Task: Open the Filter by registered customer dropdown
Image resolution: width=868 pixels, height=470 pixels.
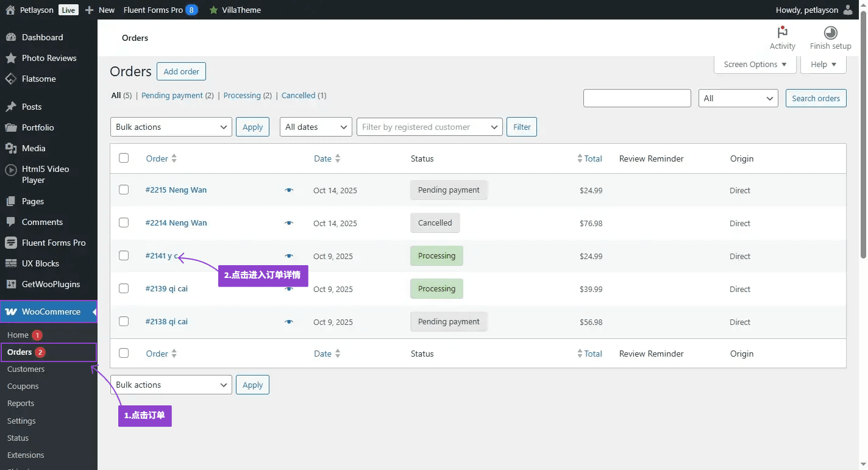Action: (x=429, y=127)
